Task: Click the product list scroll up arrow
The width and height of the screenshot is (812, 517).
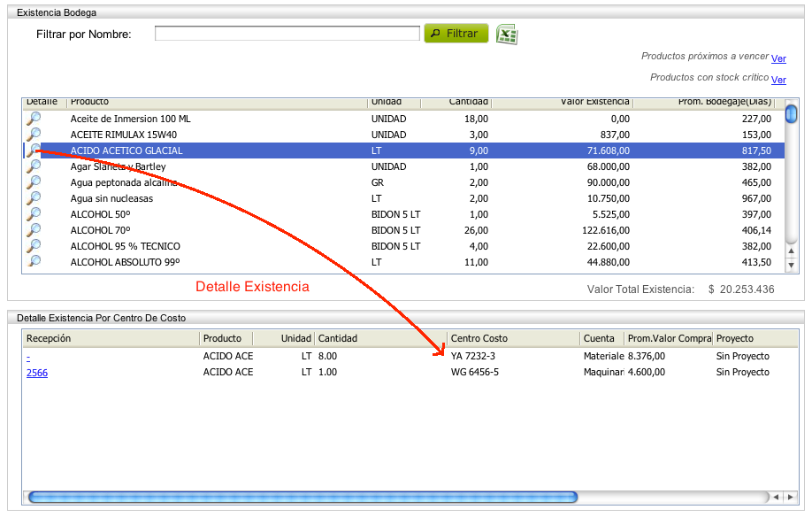Action: tap(791, 251)
